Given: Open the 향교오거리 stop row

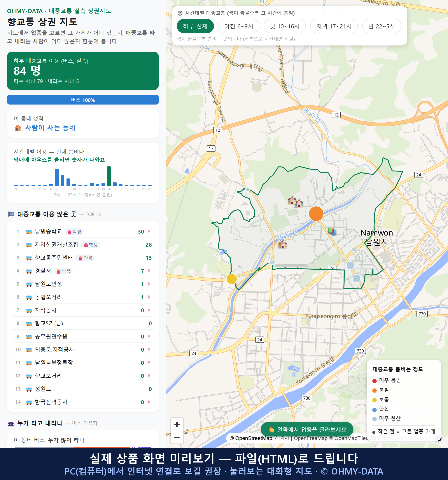Looking at the screenshot, I should click(83, 376).
